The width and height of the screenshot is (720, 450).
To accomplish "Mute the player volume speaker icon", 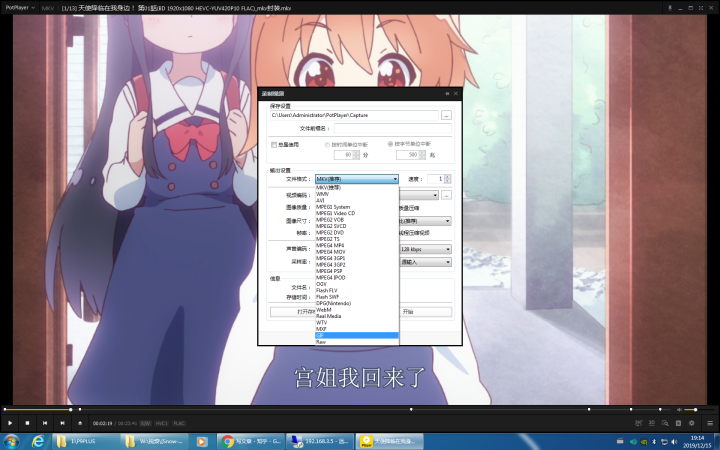I will point(680,409).
